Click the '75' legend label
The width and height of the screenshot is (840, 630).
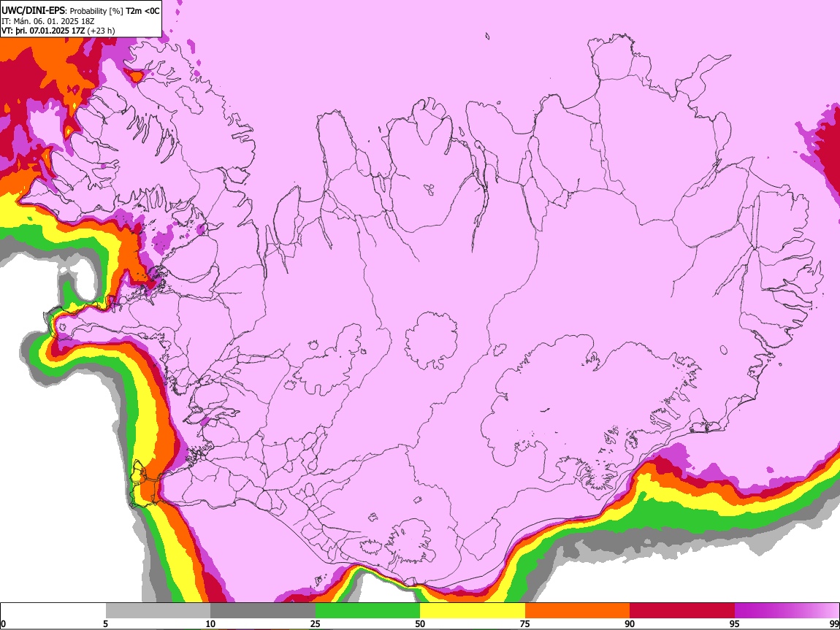525,624
